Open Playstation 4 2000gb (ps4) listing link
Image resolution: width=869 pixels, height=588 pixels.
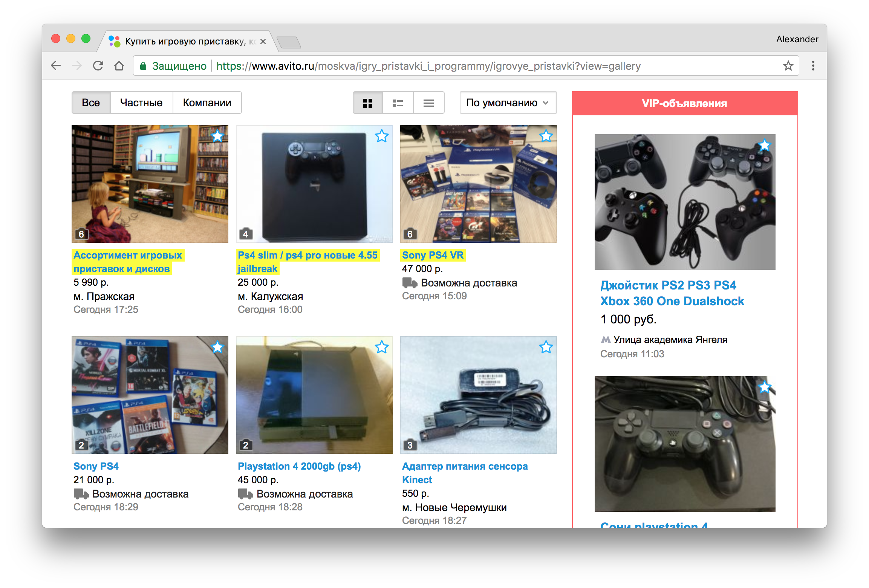[299, 466]
